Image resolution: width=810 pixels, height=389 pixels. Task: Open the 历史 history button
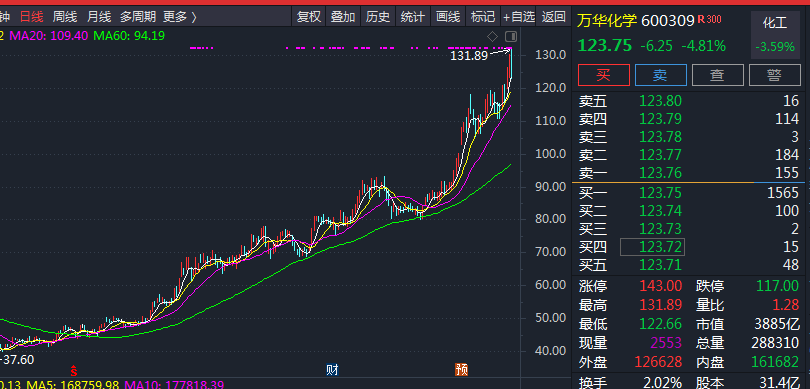(x=378, y=17)
